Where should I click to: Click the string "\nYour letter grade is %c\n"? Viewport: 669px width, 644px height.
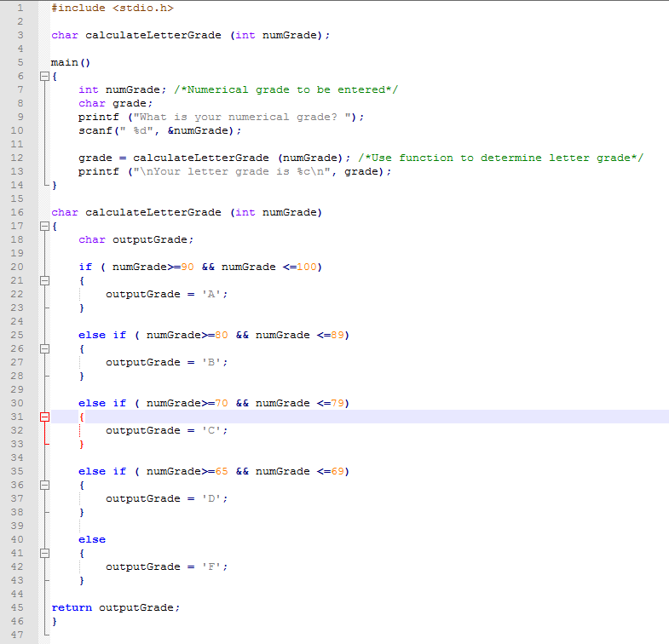(232, 171)
